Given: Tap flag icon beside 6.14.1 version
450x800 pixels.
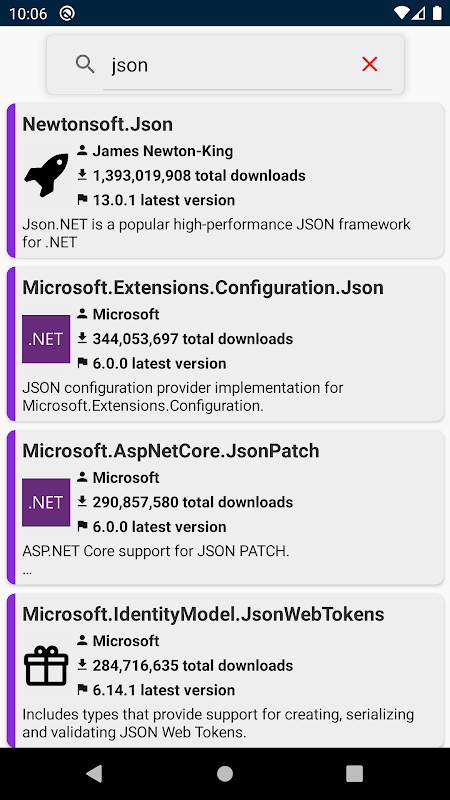Looking at the screenshot, I should click(x=82, y=689).
